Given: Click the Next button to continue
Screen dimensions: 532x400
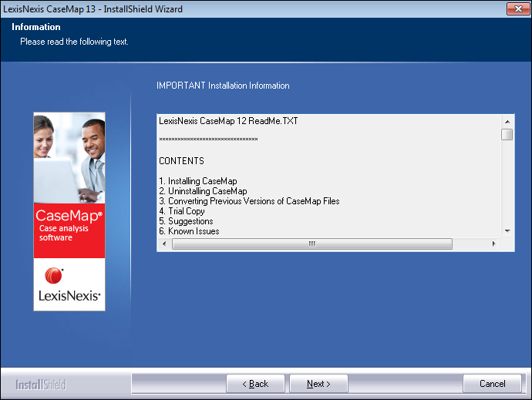Looking at the screenshot, I should coord(318,384).
